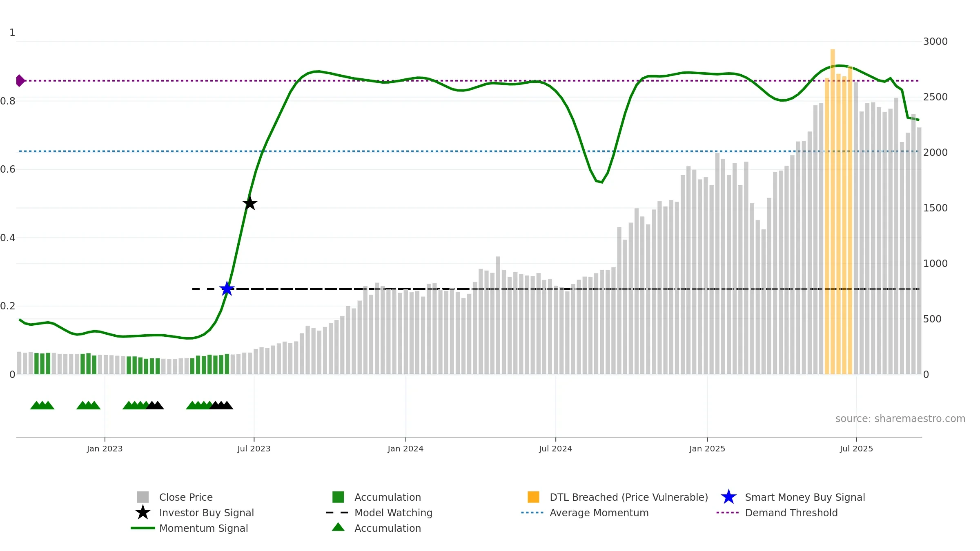The height and width of the screenshot is (551, 980).
Task: Click the black Investor Buy Signal star on chart
Action: pyautogui.click(x=250, y=203)
